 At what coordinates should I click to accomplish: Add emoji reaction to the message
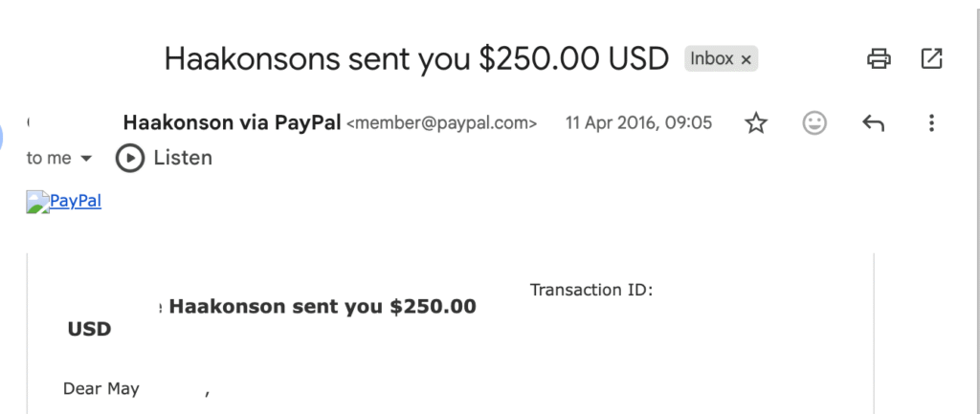tap(814, 123)
